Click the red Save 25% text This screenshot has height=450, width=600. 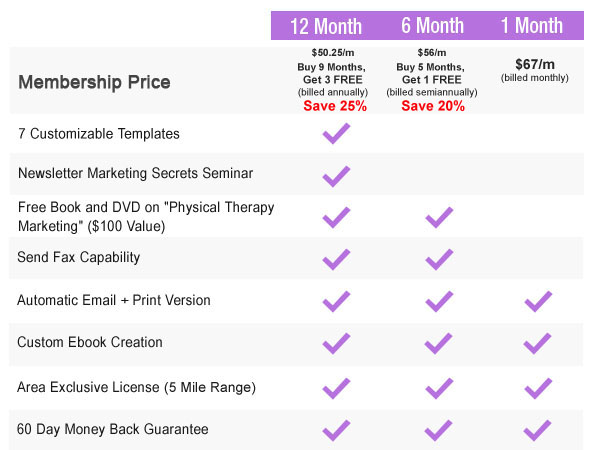coord(335,106)
